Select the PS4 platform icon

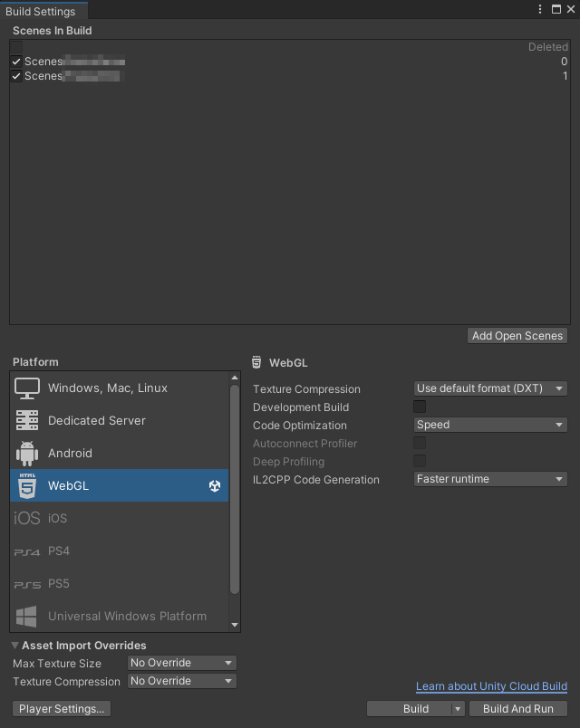(27, 552)
